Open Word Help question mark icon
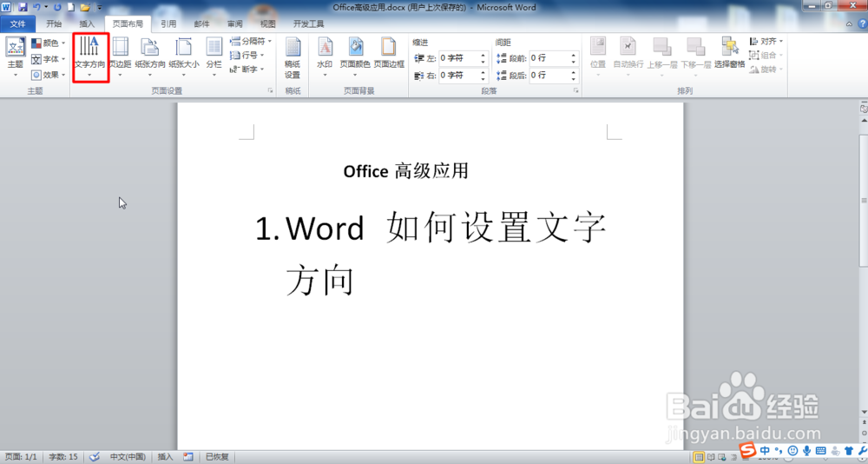868x464 pixels. click(x=862, y=23)
